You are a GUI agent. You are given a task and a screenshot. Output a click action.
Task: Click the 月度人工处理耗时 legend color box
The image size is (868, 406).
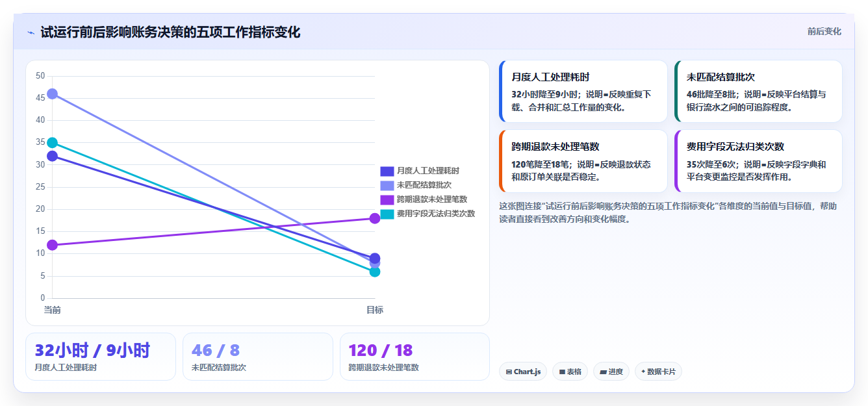387,171
